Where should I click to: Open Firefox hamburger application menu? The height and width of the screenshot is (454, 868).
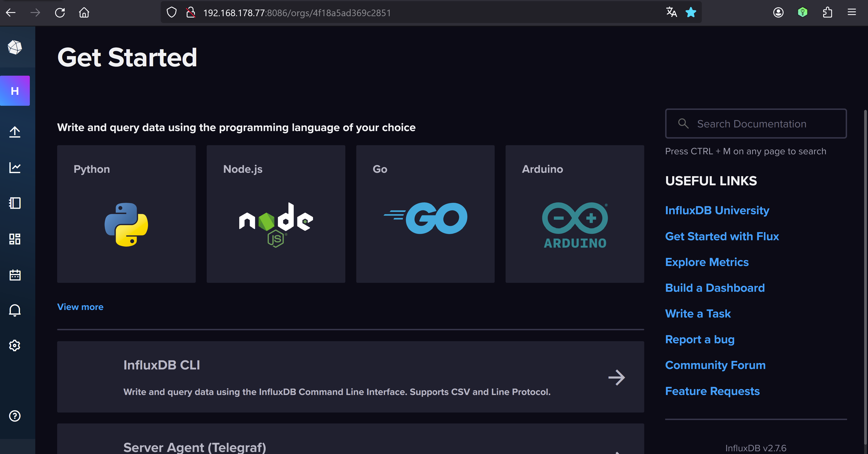[851, 13]
